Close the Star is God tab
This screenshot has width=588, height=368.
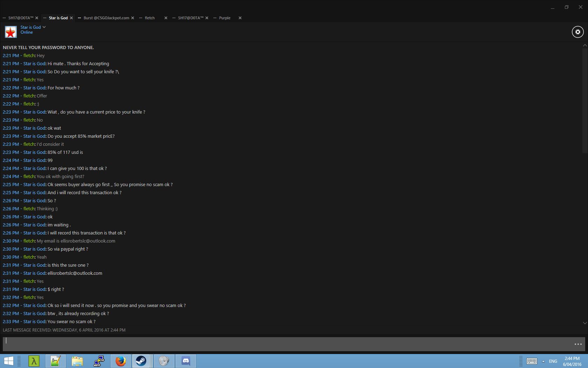[x=71, y=18]
